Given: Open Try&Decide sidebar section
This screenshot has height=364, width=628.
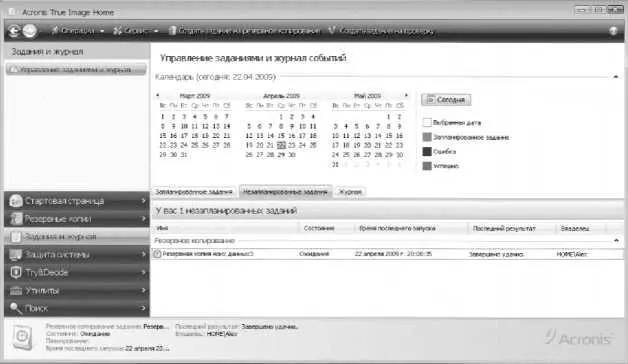Looking at the screenshot, I should (x=76, y=272).
